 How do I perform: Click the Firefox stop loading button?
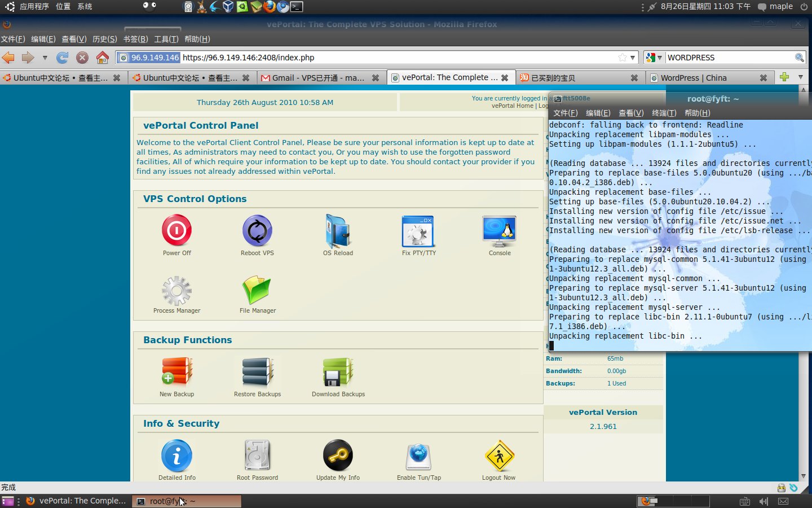tap(82, 58)
